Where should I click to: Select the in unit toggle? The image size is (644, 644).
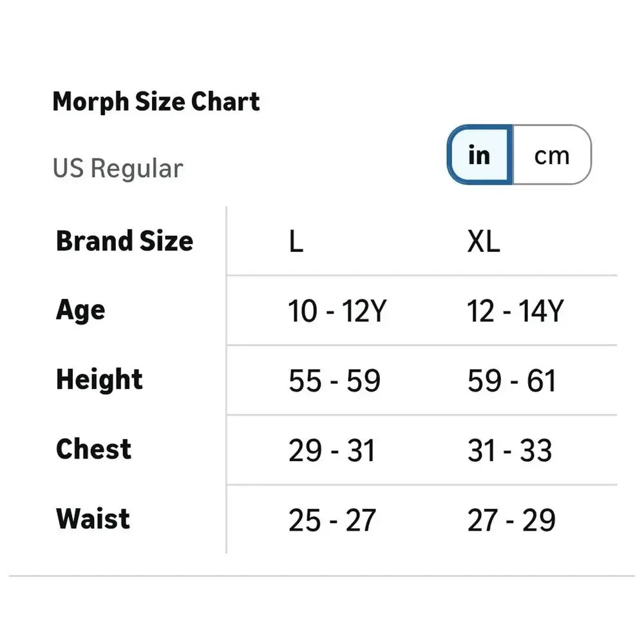tap(480, 155)
